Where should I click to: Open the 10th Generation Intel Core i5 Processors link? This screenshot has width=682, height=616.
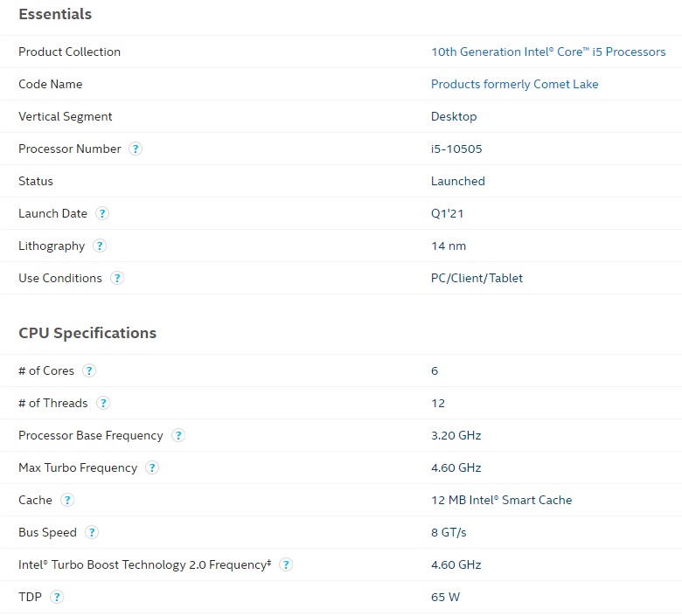(548, 52)
